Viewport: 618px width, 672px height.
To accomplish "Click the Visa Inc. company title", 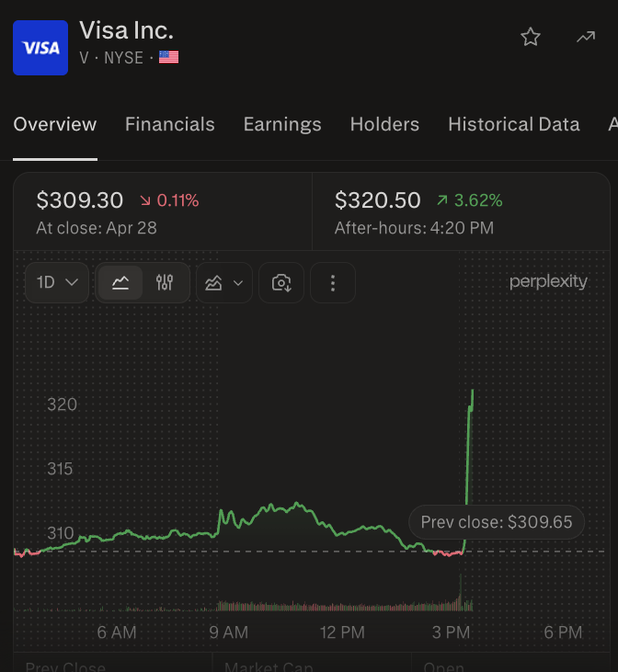I will [x=127, y=31].
